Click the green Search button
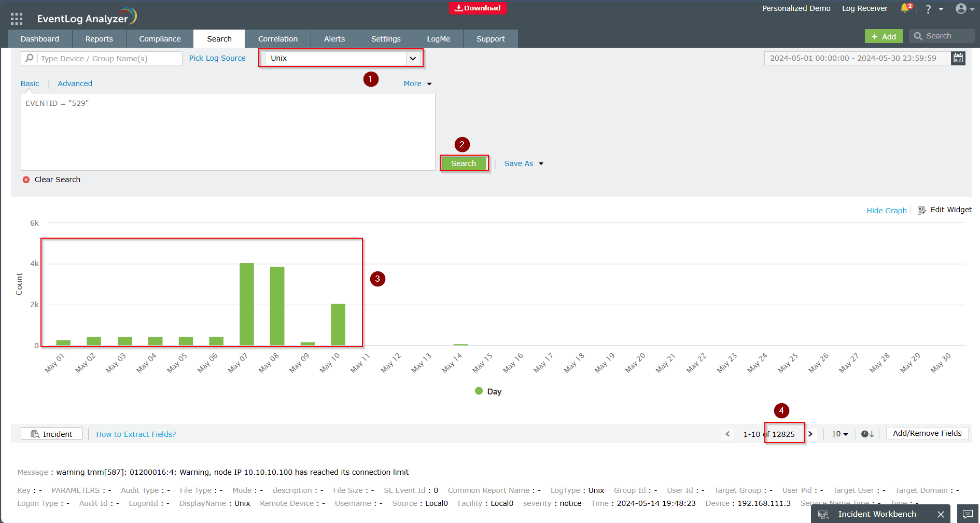This screenshot has height=523, width=980. (x=464, y=163)
